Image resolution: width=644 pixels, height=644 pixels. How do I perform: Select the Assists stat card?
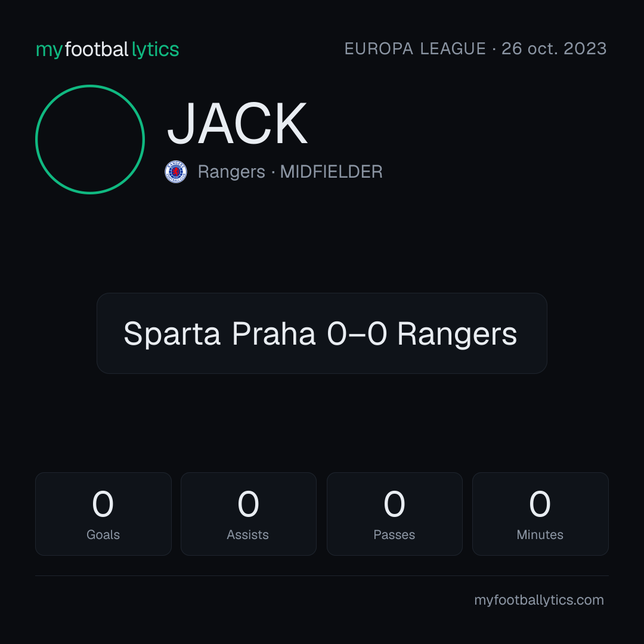click(249, 514)
